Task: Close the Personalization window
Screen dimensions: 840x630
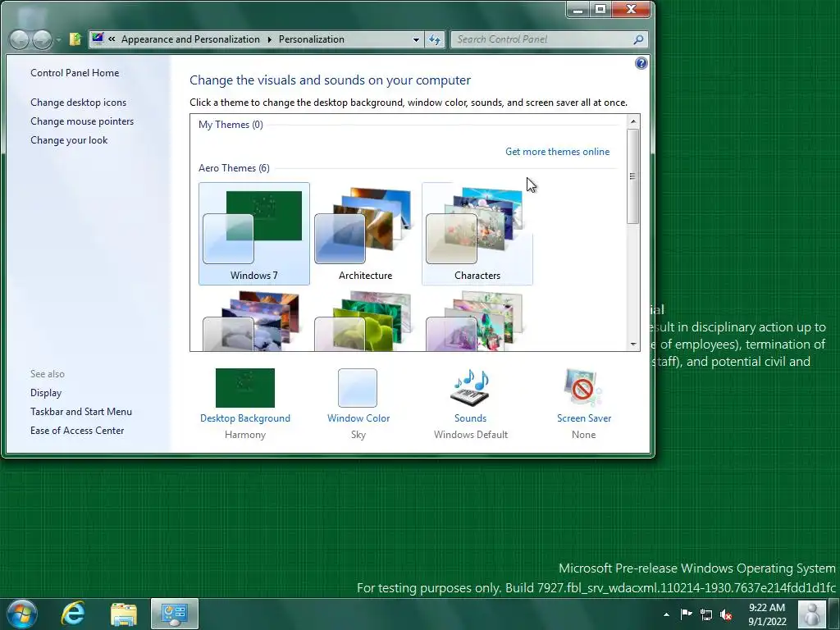Action: tap(631, 10)
